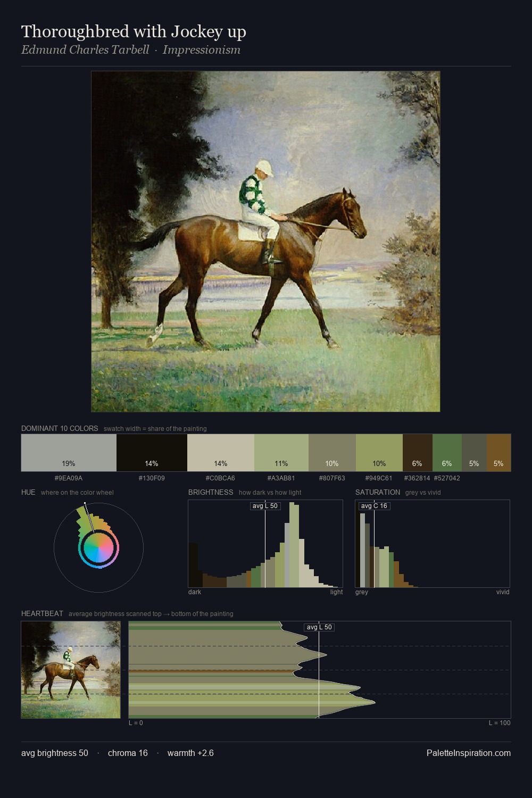Click the hex code '#C0BCA6'
532x798 pixels.
pyautogui.click(x=220, y=478)
